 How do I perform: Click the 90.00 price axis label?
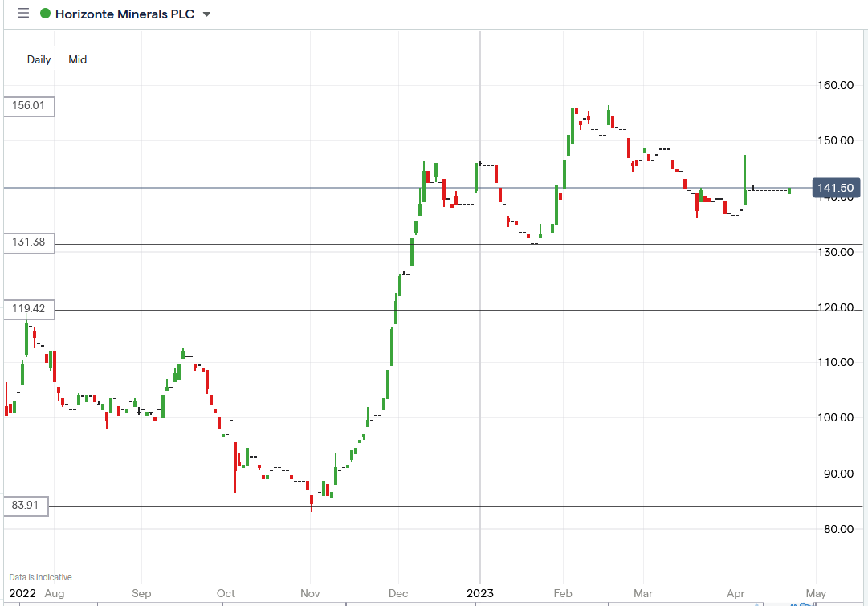pyautogui.click(x=838, y=474)
